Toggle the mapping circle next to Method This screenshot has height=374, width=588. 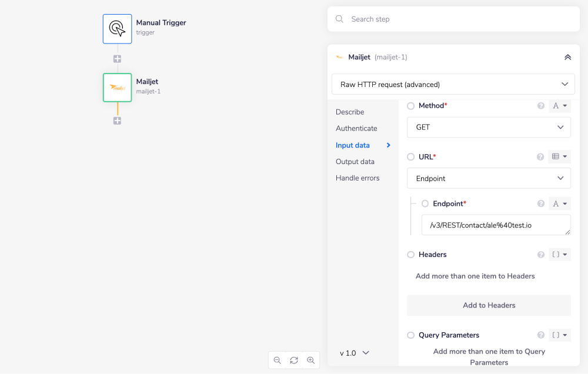(x=410, y=106)
